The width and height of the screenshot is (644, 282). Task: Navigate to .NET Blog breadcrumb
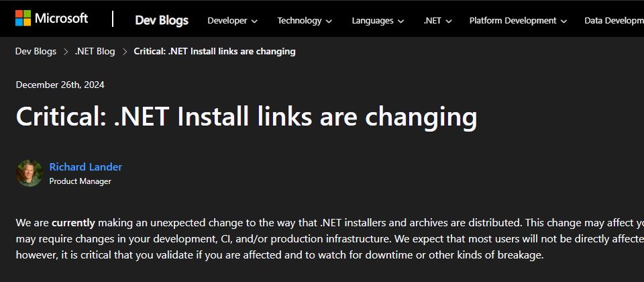(x=95, y=52)
